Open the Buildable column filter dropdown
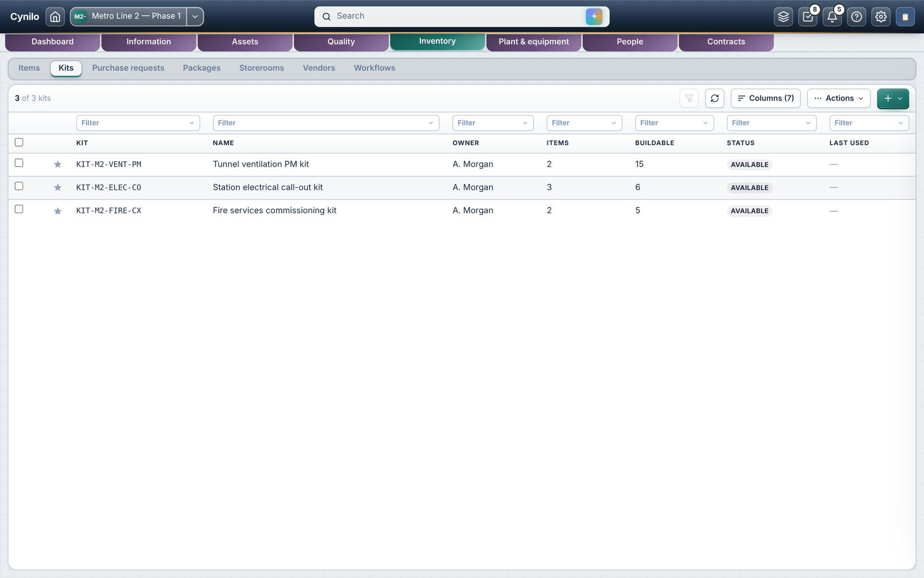This screenshot has width=924, height=578. tap(675, 123)
